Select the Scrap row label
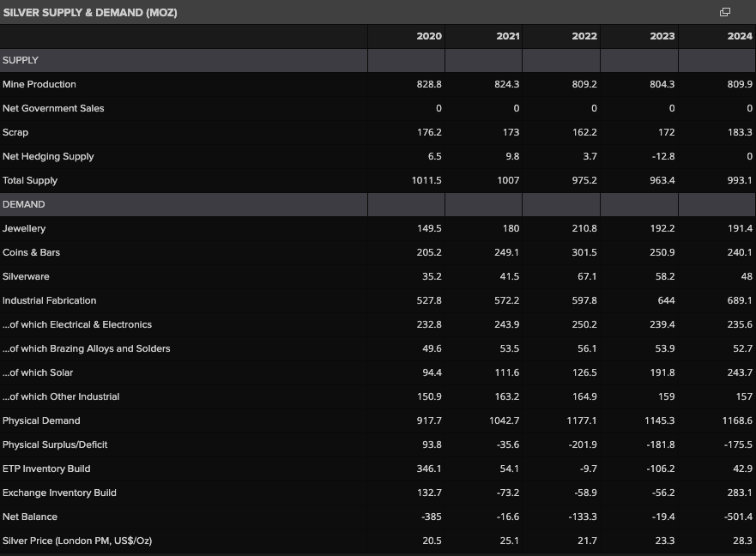Screen dimensions: 756x556 click(15, 133)
